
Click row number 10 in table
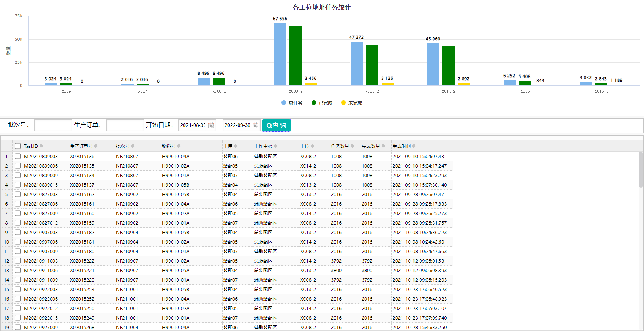(6, 242)
